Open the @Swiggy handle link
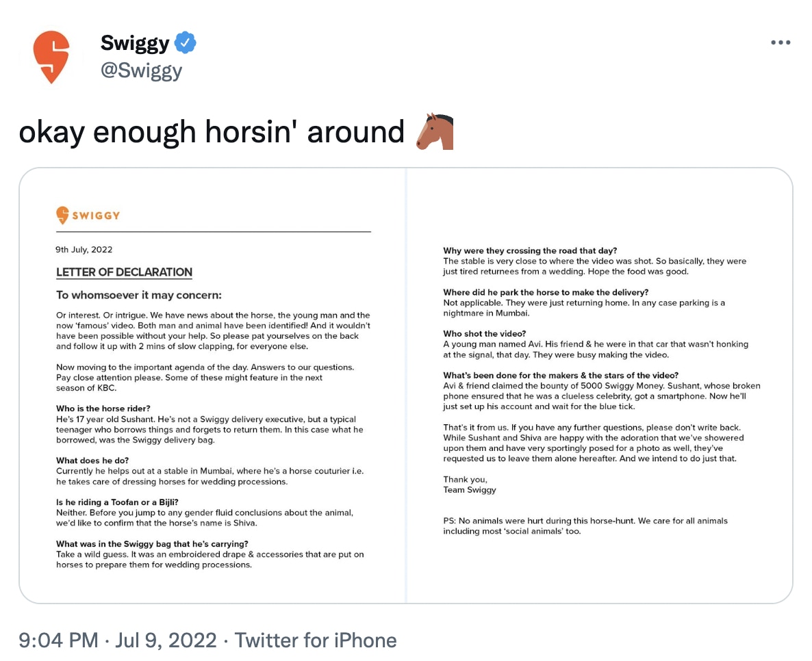This screenshot has height=661, width=812. click(141, 70)
